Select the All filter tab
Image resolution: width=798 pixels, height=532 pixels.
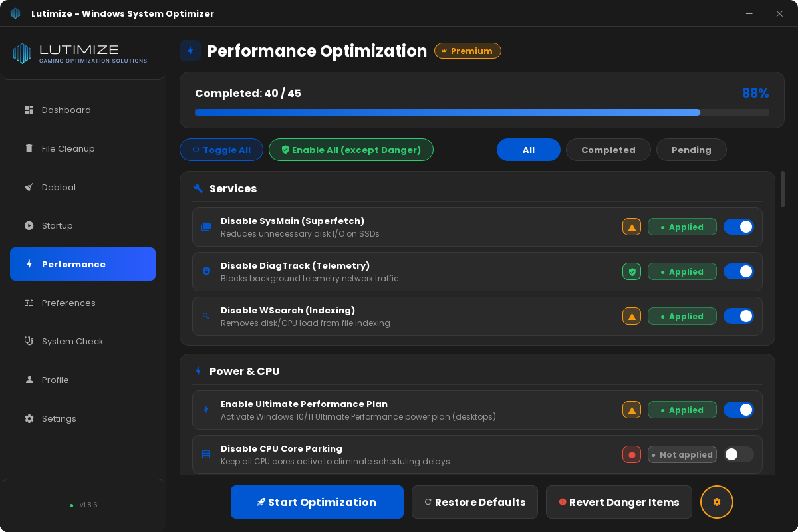click(x=529, y=150)
